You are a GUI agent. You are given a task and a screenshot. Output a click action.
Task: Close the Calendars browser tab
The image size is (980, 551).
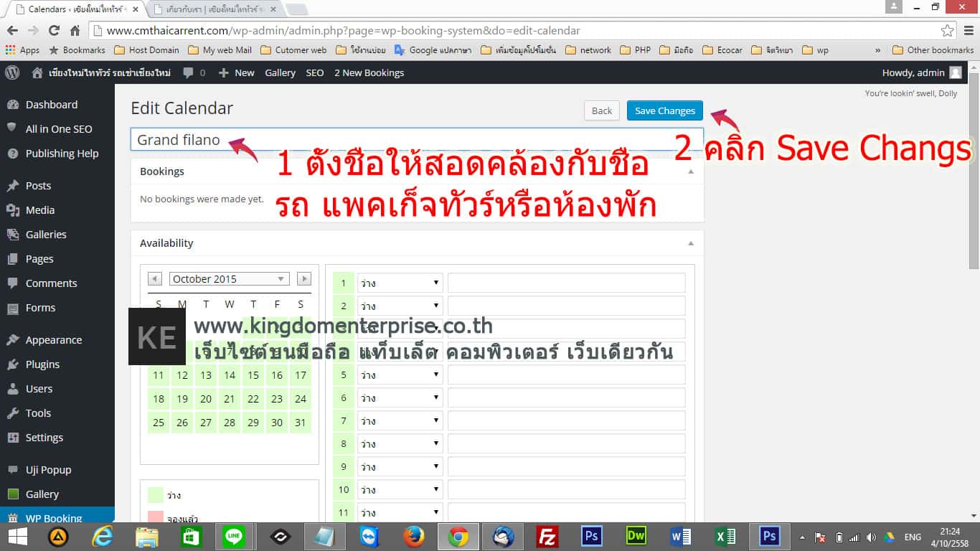pos(136,9)
